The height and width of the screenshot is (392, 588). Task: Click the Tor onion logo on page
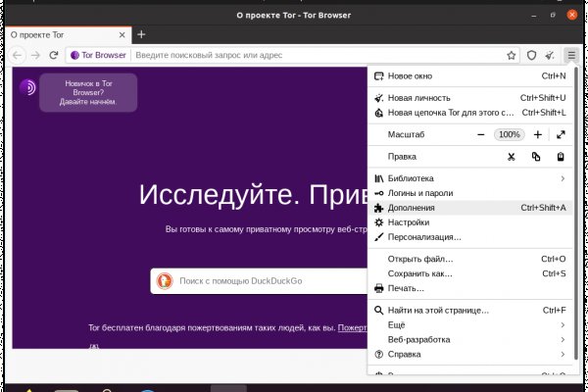(x=28, y=87)
